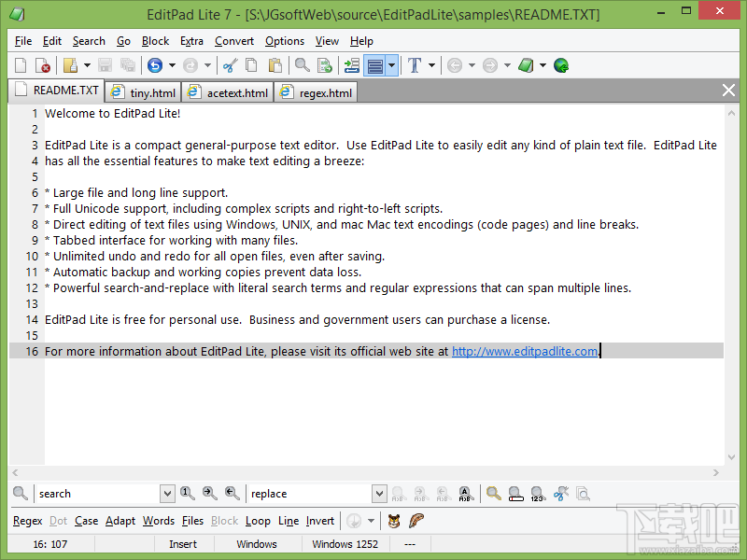
Task: Open the Block menu
Action: (x=155, y=41)
